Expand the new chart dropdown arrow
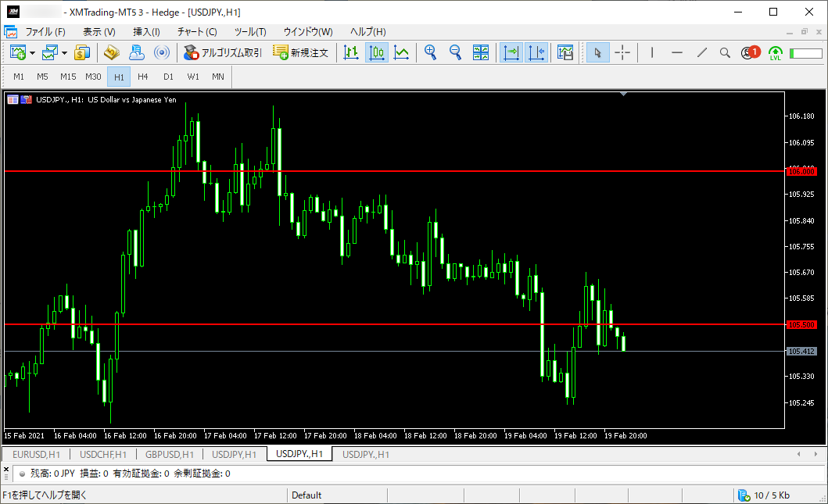 [x=32, y=53]
